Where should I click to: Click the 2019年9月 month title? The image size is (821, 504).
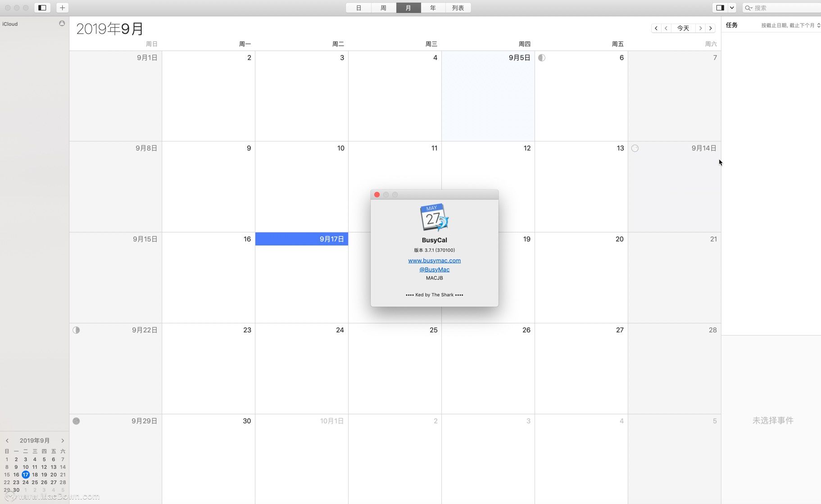[x=109, y=29]
